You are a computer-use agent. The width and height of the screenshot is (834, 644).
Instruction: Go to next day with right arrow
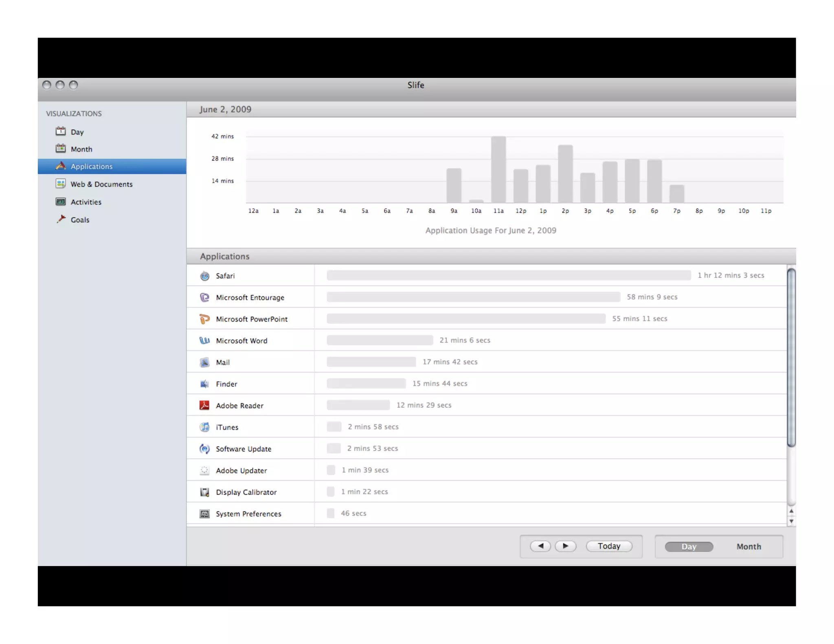coord(565,546)
